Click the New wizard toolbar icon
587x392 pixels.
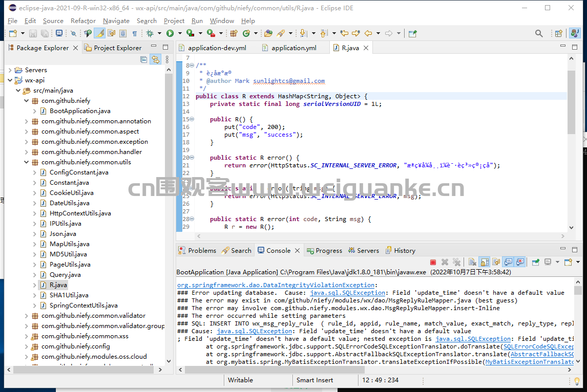13,34
